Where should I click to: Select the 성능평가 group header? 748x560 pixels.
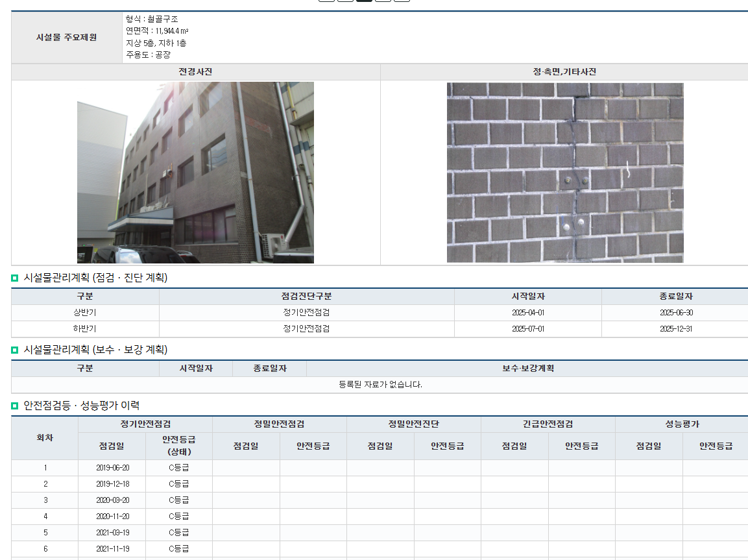point(681,424)
